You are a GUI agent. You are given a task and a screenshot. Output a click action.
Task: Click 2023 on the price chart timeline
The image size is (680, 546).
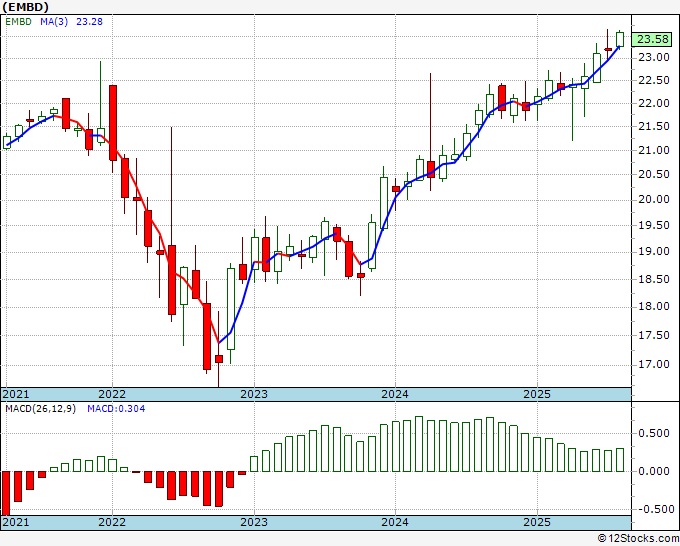click(254, 394)
